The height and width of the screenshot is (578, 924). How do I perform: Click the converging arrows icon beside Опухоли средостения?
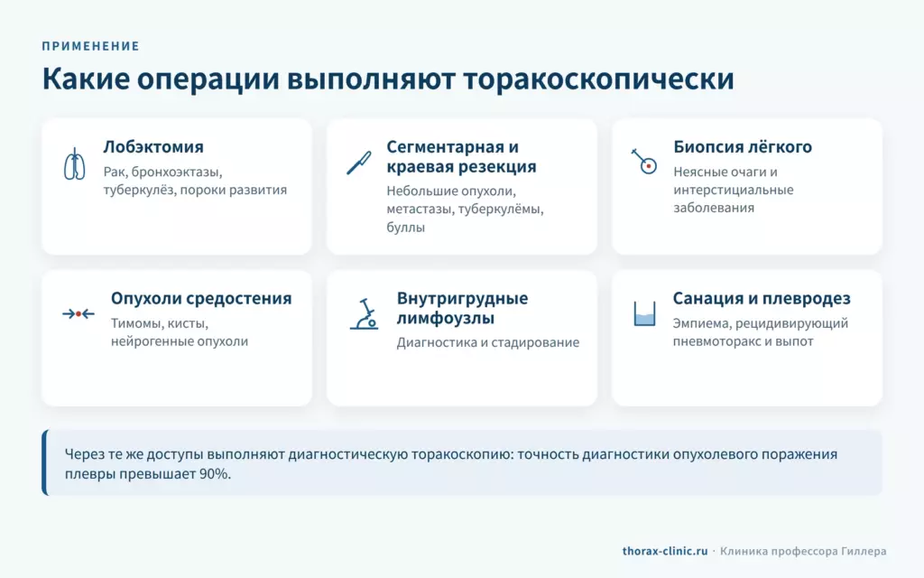tap(79, 313)
